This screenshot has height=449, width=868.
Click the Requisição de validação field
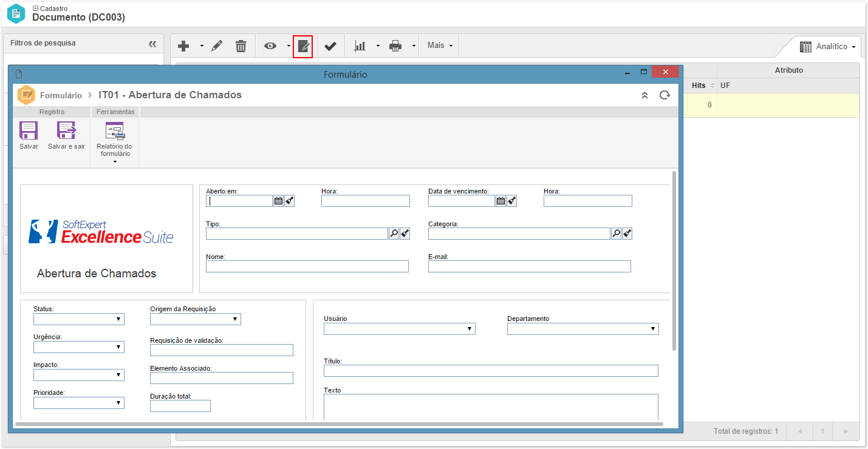pyautogui.click(x=222, y=350)
